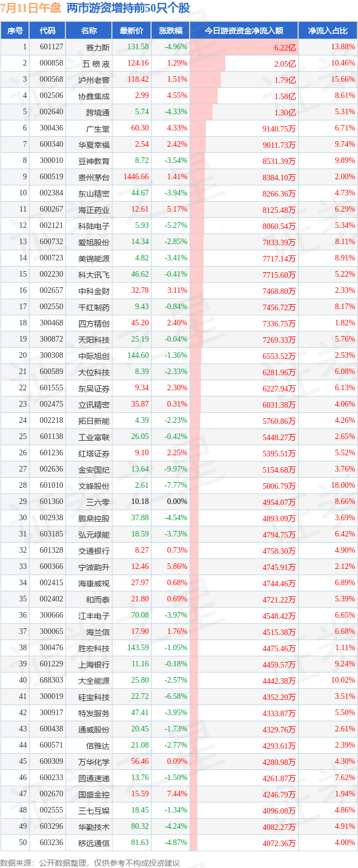Select stock name 交通银行

click(94, 551)
